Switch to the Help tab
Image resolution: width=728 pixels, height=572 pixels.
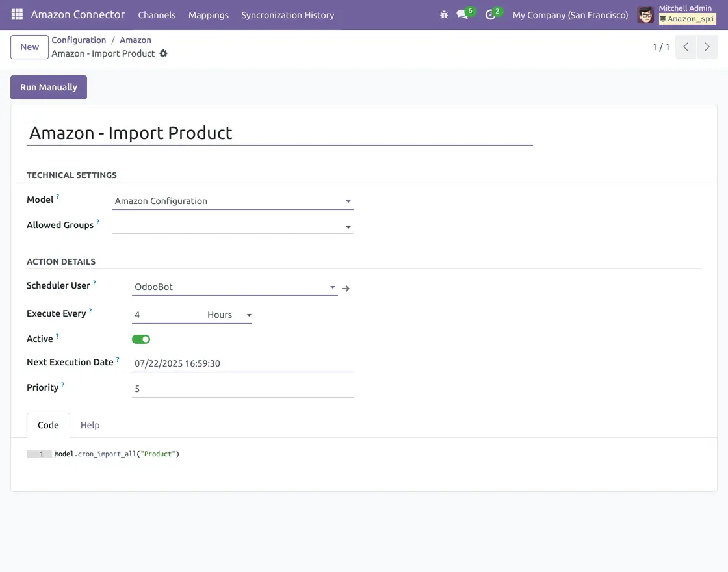point(90,425)
